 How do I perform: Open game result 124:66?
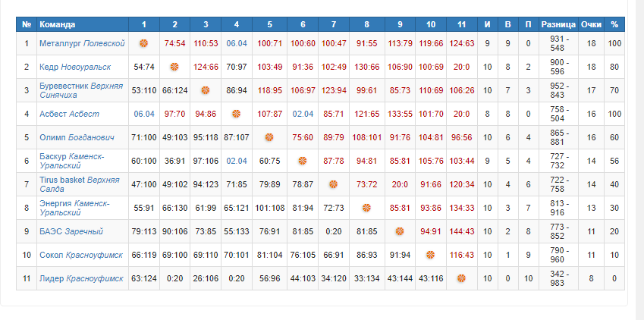[x=206, y=67]
